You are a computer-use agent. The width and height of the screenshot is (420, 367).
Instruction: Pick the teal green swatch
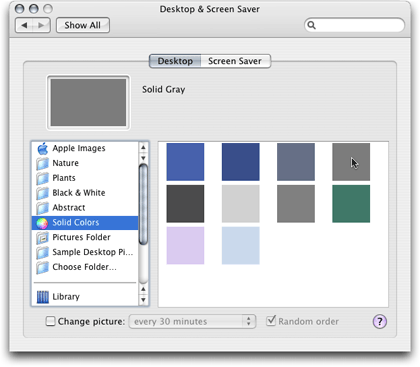[x=351, y=204]
